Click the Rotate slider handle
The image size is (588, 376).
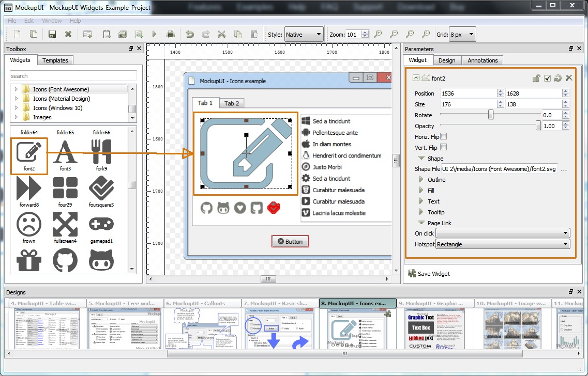click(490, 115)
